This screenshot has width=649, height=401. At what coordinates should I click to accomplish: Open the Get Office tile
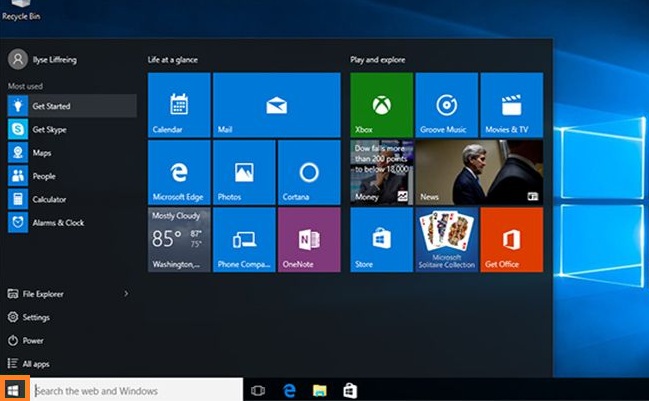click(512, 240)
